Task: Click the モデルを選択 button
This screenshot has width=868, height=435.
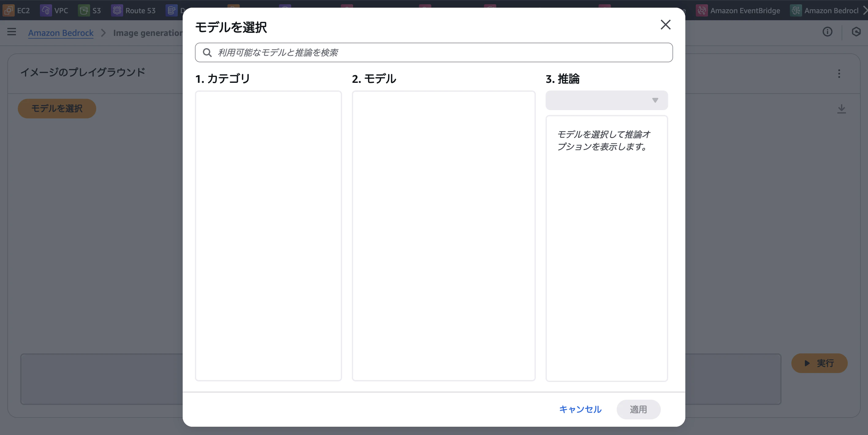Action: pyautogui.click(x=57, y=109)
